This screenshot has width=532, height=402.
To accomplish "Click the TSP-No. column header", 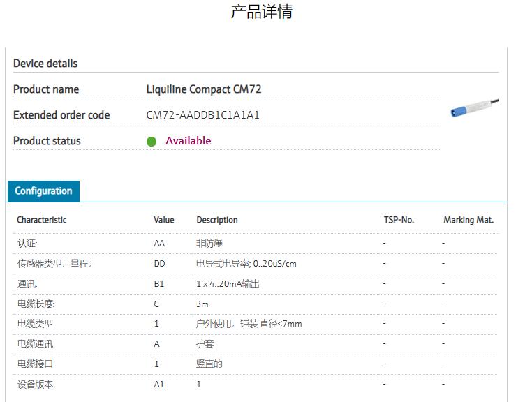I will (399, 220).
